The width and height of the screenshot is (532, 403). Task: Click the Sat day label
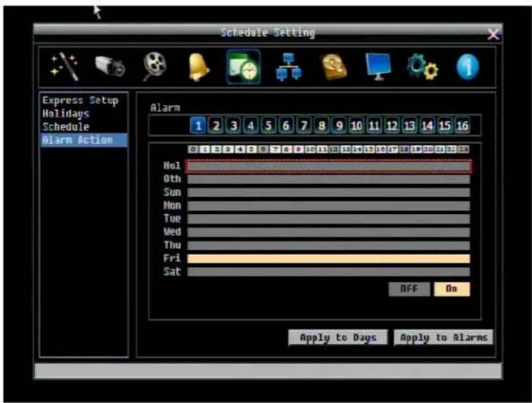[x=172, y=271]
